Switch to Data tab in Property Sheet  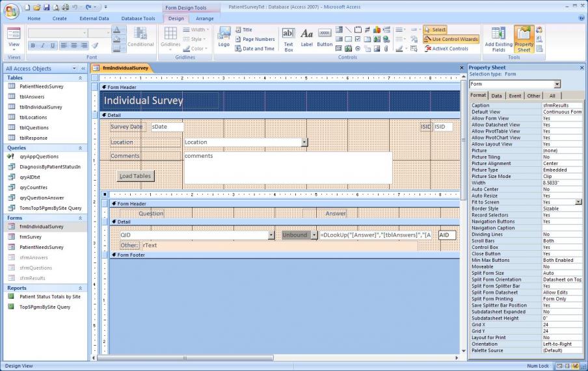point(496,96)
